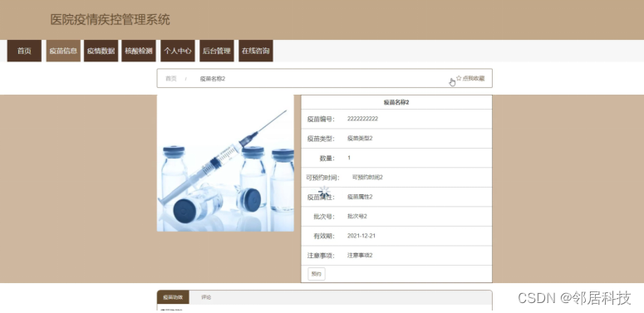Image resolution: width=644 pixels, height=313 pixels.
Task: Click the 注意事项2 value
Action: coord(360,255)
